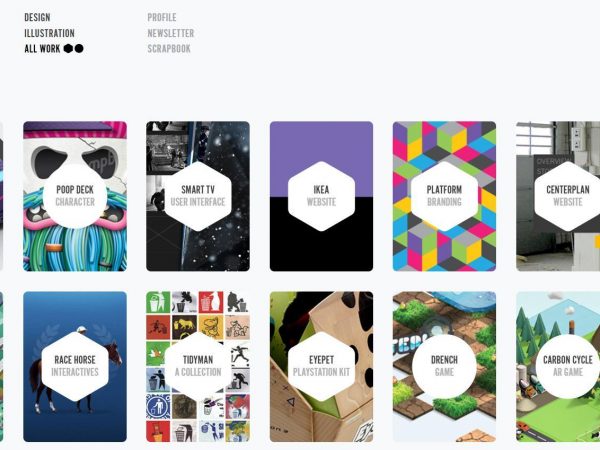Open the Design category
Screen dimensions: 600x450
pyautogui.click(x=37, y=17)
